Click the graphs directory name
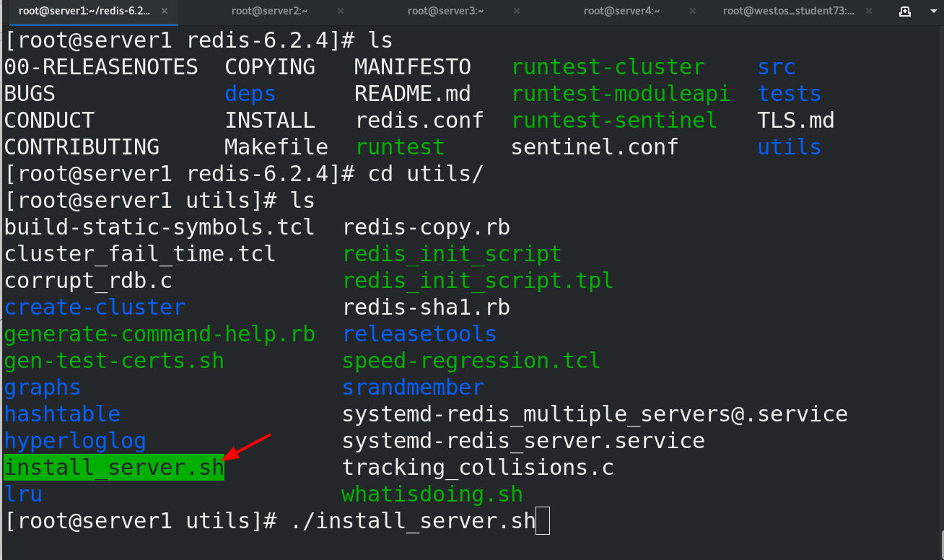This screenshot has height=560, width=944. pos(43,388)
